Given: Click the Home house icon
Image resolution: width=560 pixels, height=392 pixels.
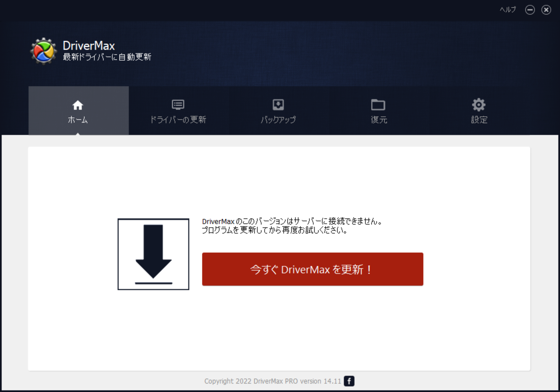Looking at the screenshot, I should coord(78,105).
